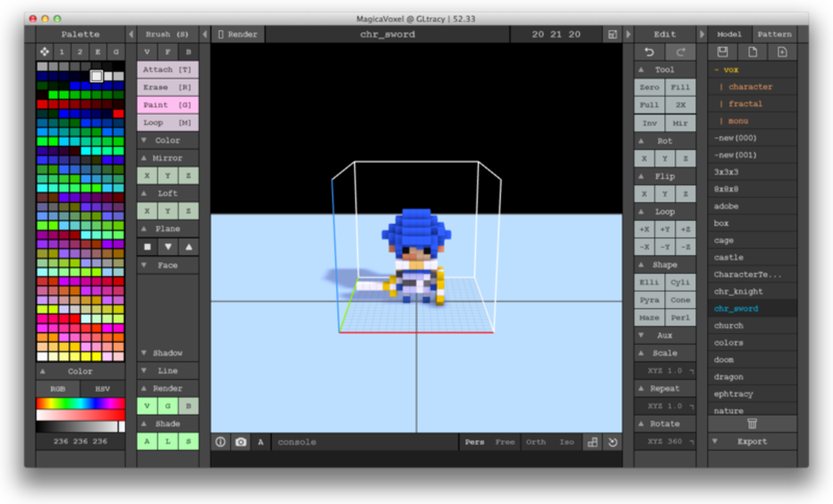Collapse the Tool section in Edit panel
The height and width of the screenshot is (504, 833).
(x=664, y=69)
